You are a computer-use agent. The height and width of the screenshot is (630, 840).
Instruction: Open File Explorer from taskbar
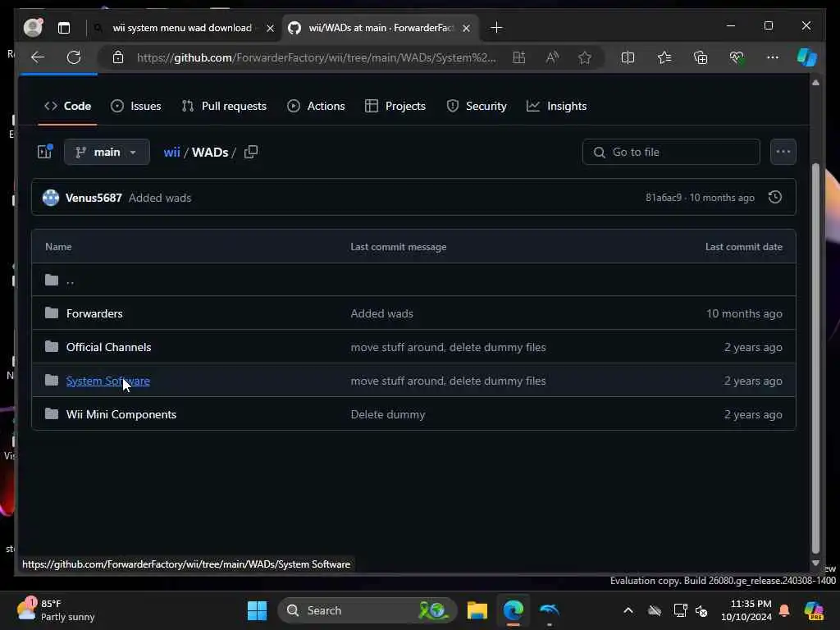[x=477, y=610]
